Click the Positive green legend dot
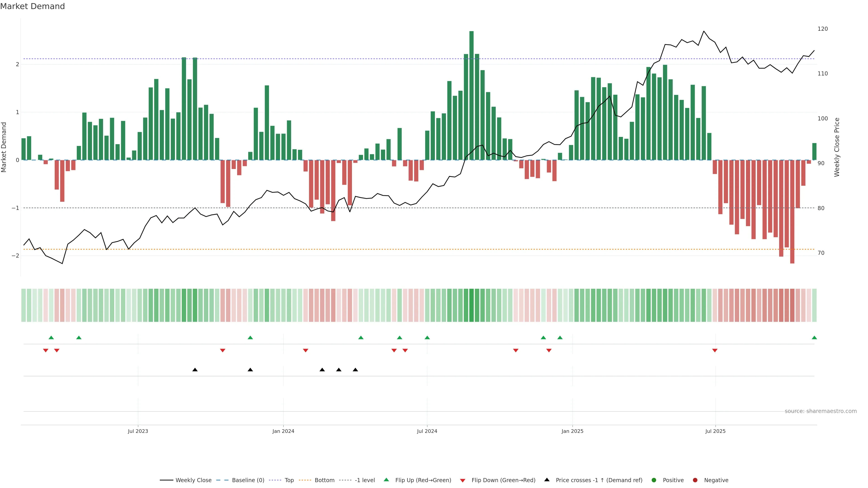This screenshot has width=868, height=488. point(654,480)
